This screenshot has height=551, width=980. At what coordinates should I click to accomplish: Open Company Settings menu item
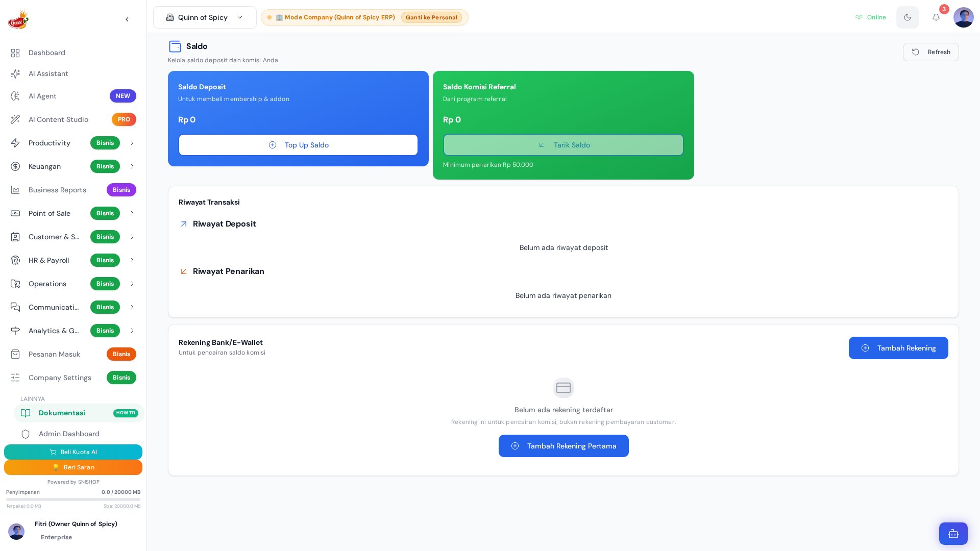(73, 378)
